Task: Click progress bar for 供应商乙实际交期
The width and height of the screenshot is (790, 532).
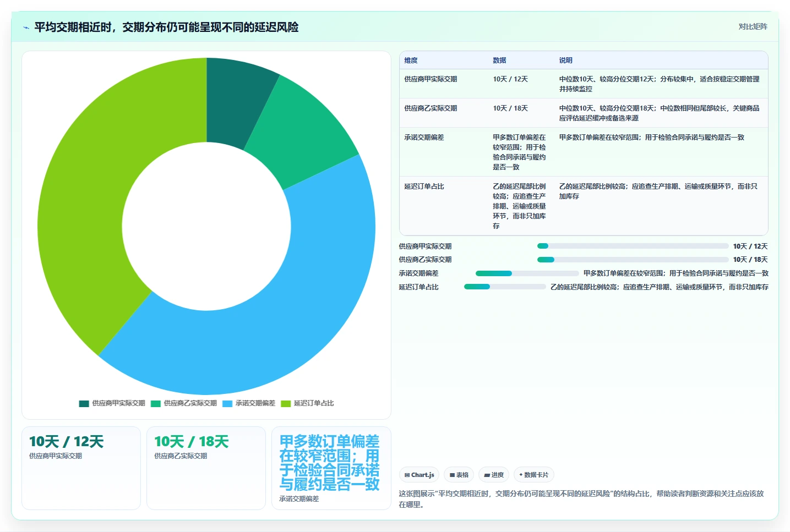Action: tap(633, 260)
